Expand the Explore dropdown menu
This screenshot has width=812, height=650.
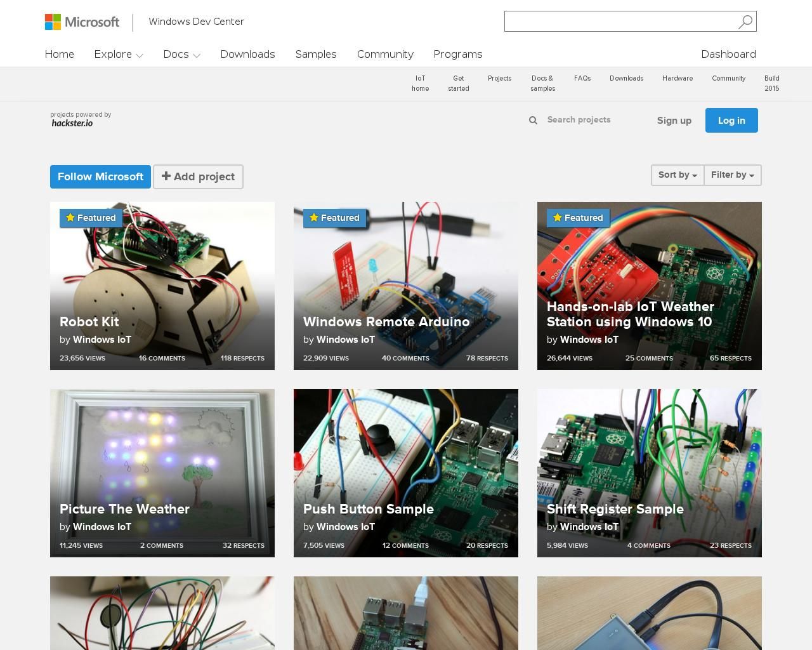click(119, 54)
